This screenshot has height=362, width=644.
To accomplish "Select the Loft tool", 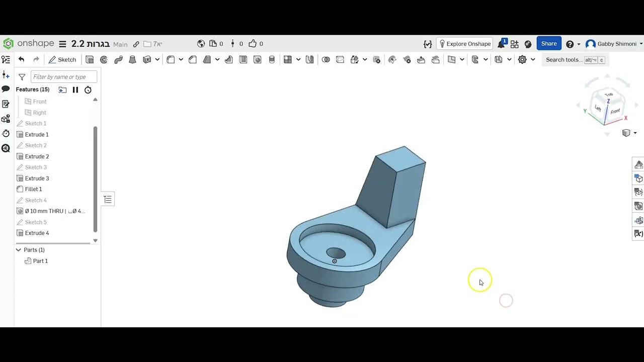I will (x=132, y=60).
